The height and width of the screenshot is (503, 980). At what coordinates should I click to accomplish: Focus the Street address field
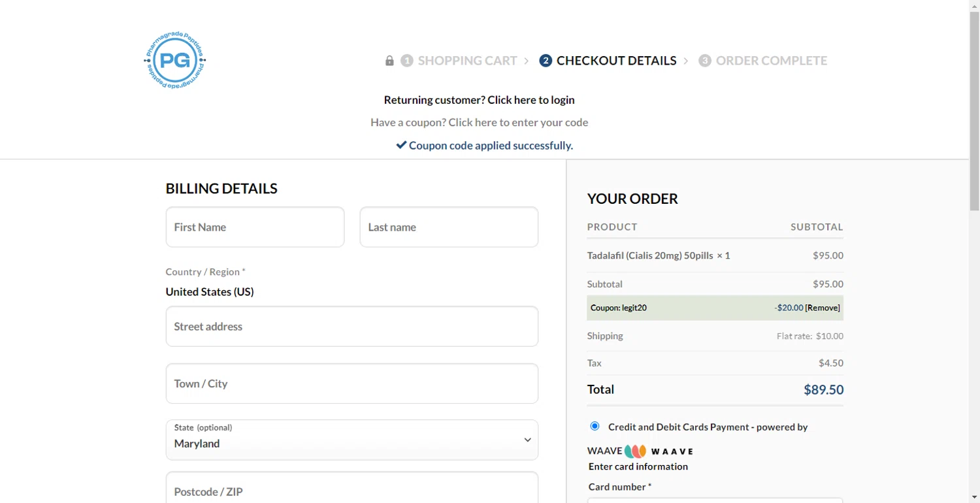(x=352, y=327)
